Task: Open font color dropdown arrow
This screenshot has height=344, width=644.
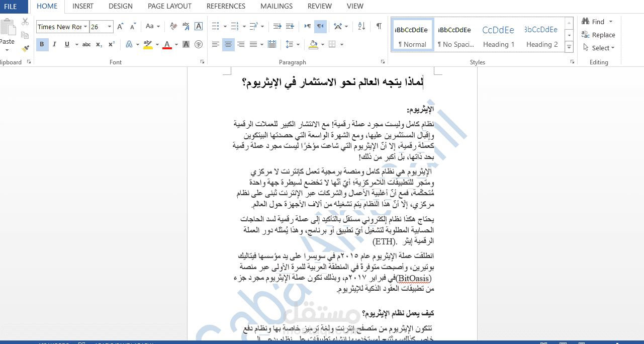Action: point(176,44)
